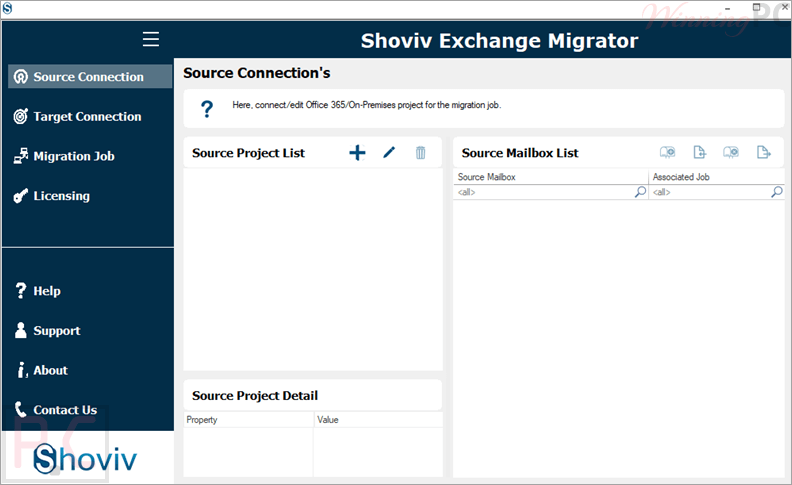This screenshot has height=485, width=792.
Task: Open Source Connection in the sidebar
Action: [x=90, y=76]
